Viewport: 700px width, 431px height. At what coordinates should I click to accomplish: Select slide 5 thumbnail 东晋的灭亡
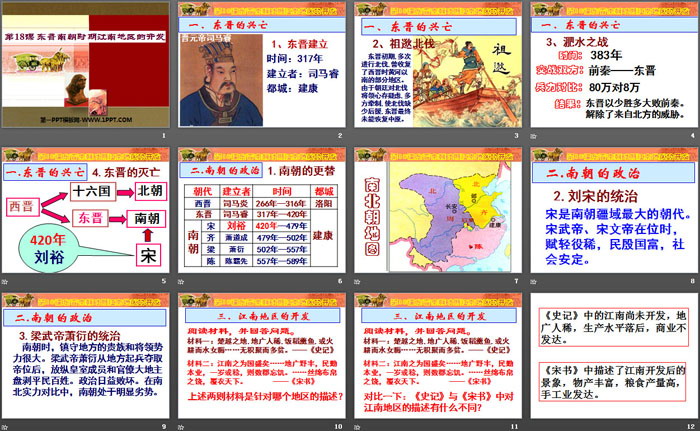[x=85, y=210]
